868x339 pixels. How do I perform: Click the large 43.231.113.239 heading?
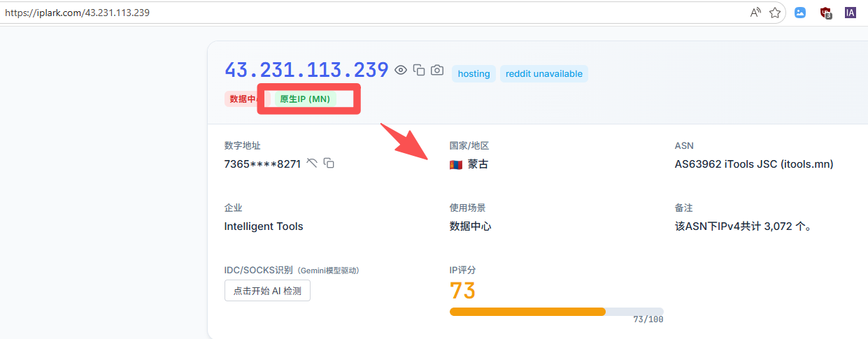(x=306, y=70)
